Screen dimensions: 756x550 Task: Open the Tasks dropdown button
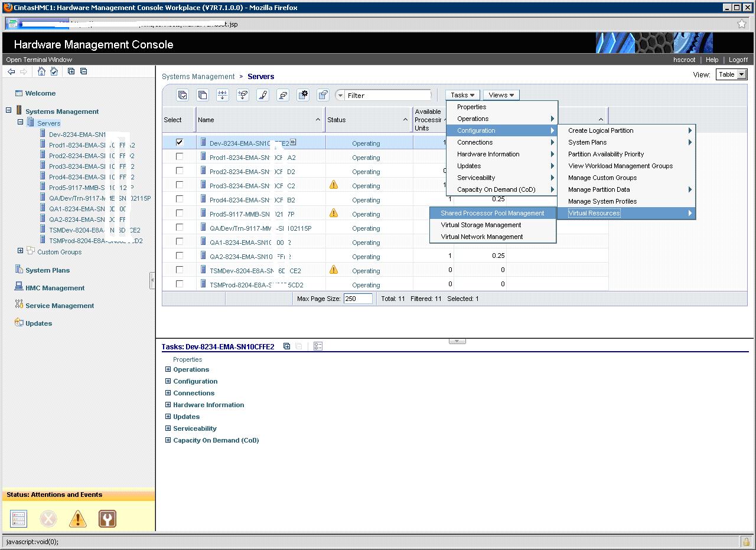(x=462, y=95)
